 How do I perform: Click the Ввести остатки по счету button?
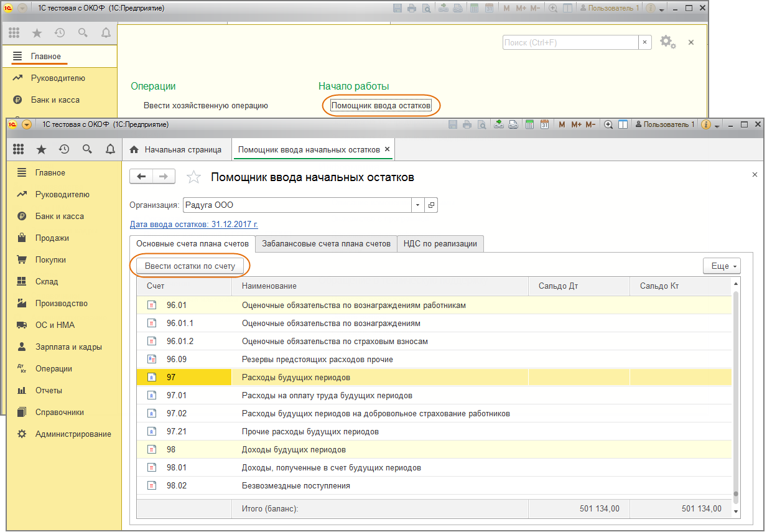pyautogui.click(x=190, y=266)
